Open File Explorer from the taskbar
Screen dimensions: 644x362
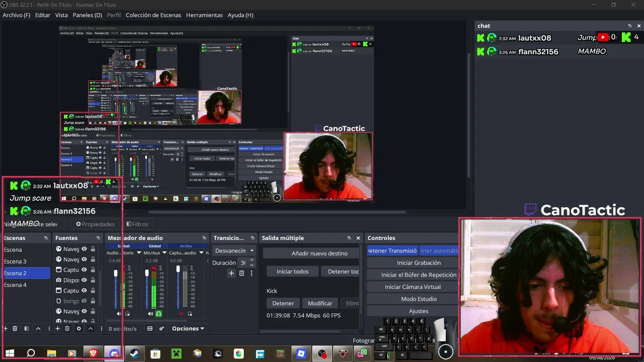click(x=51, y=353)
